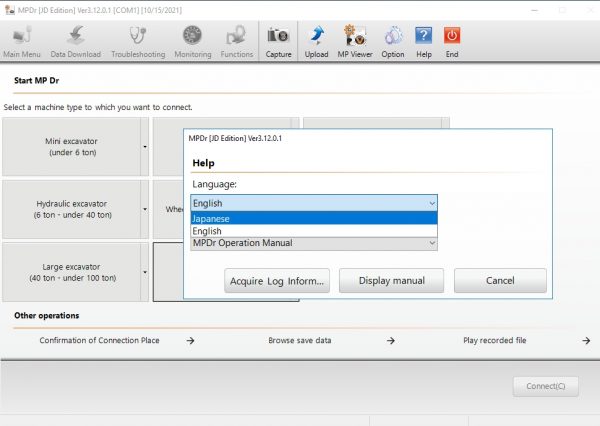Click arrow next to Browse save data

coord(390,341)
